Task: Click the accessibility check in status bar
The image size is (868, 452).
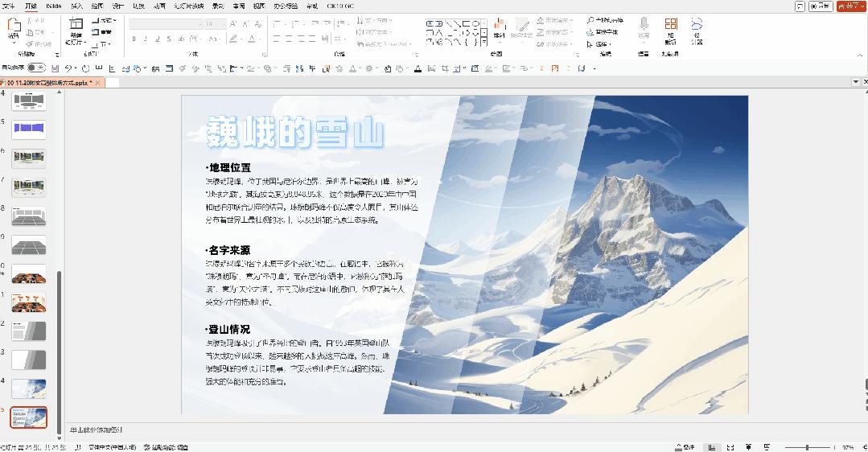Action: point(166,447)
